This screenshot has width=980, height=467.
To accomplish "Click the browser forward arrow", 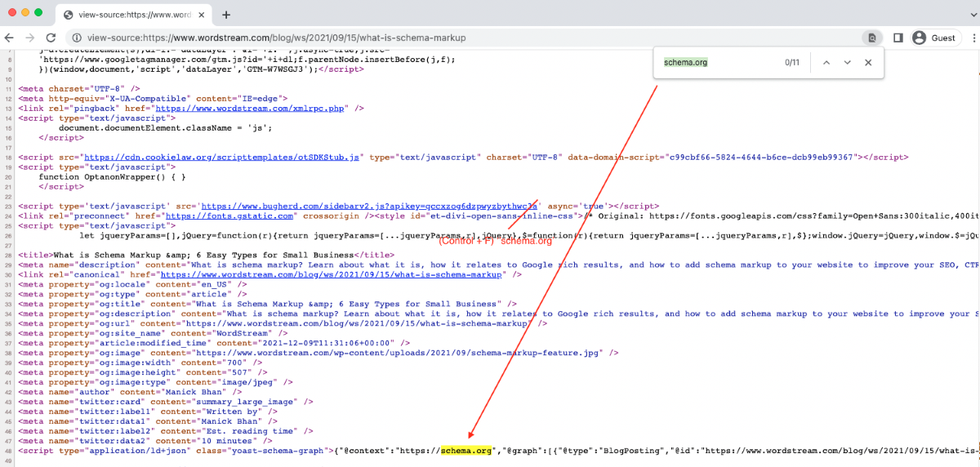I will [29, 38].
